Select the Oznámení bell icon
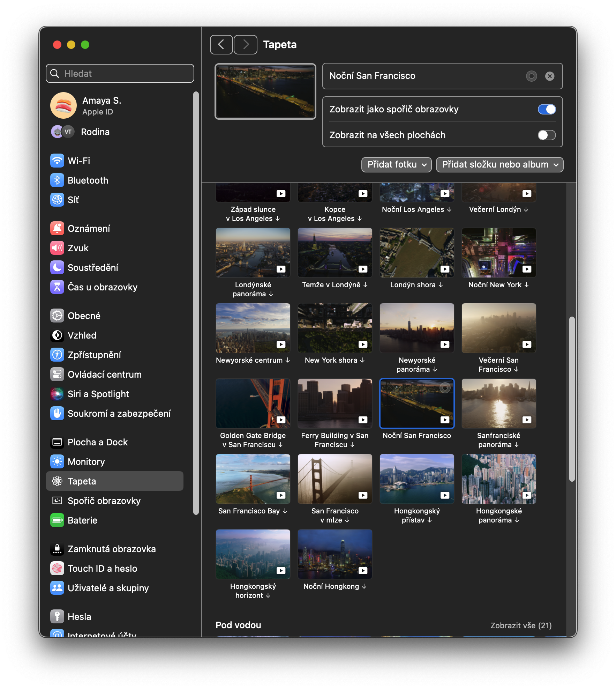The width and height of the screenshot is (616, 689). (x=57, y=228)
